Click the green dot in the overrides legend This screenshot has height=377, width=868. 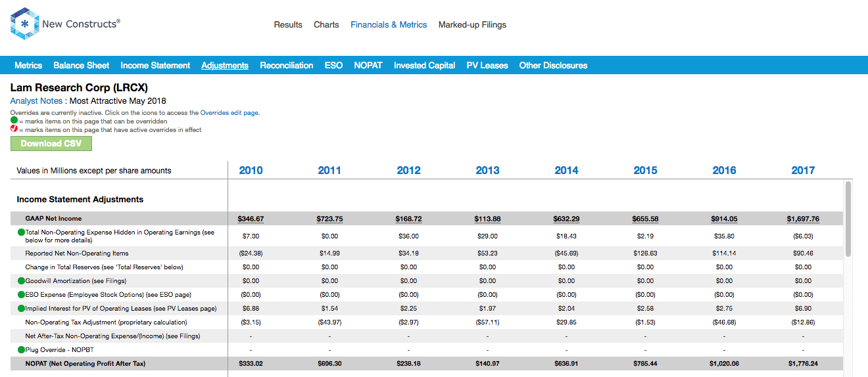14,121
